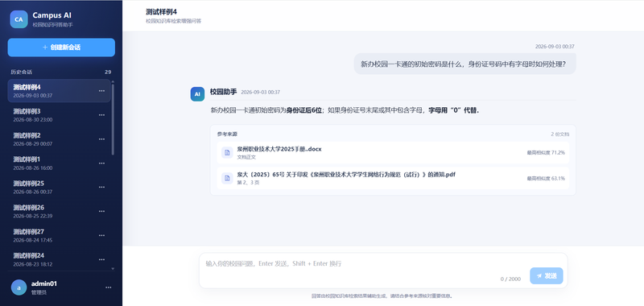The width and height of the screenshot is (644, 306).
Task: Open options menu for 测试样例24
Action: (x=101, y=259)
